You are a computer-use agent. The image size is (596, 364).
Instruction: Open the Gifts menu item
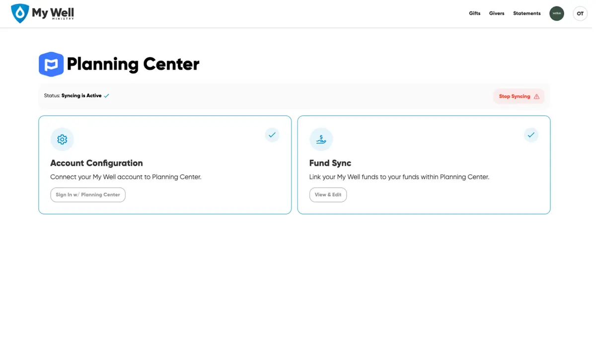(474, 13)
